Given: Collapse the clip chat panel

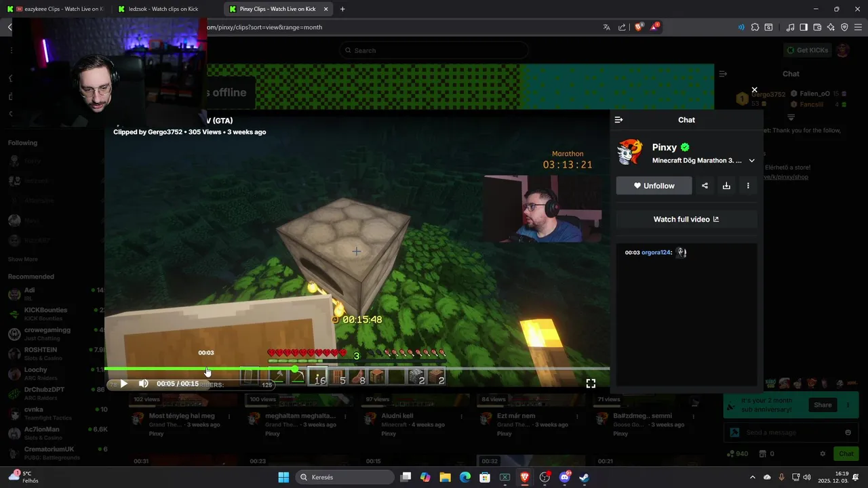Looking at the screenshot, I should click(618, 120).
